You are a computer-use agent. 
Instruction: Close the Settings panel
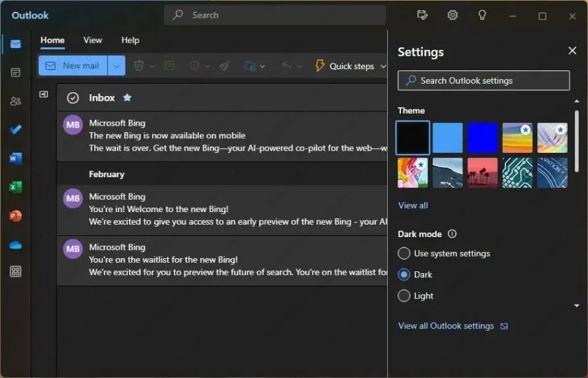tap(572, 50)
